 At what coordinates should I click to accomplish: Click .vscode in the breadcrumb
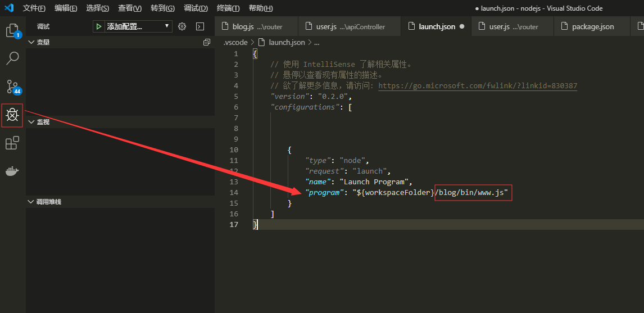click(x=236, y=42)
